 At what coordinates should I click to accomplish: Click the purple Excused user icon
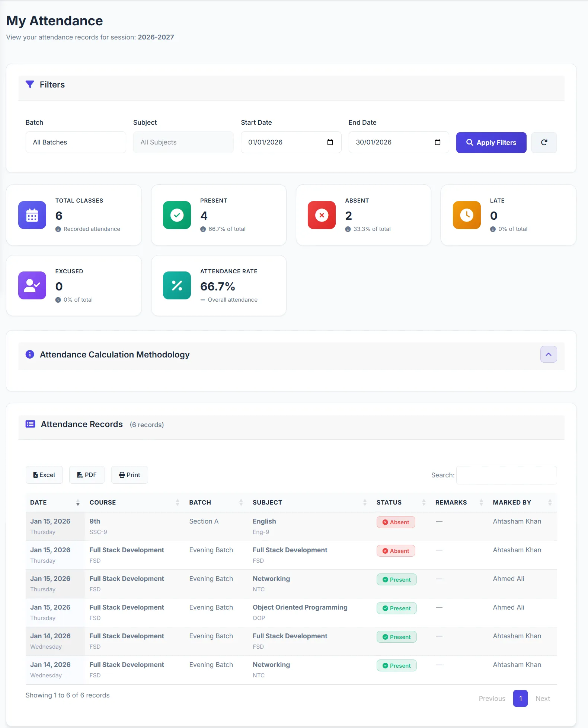click(x=32, y=286)
